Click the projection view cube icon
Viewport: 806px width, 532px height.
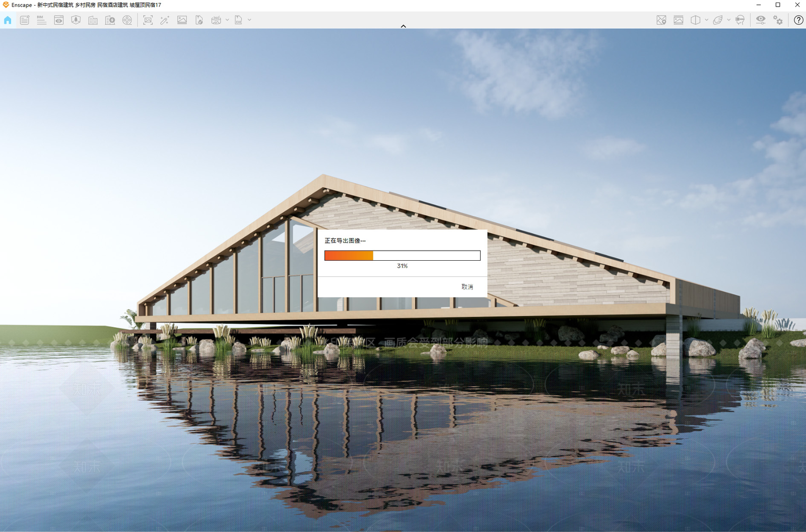695,20
